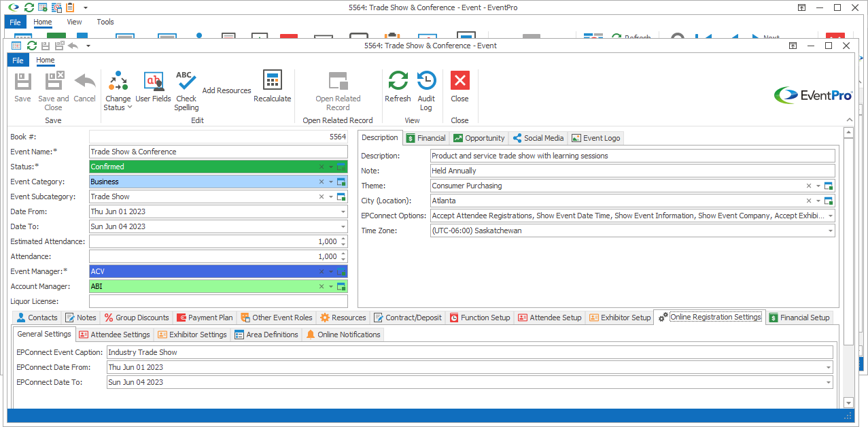The height and width of the screenshot is (427, 868).
Task: Click the Recalculate calculator icon
Action: 272,80
